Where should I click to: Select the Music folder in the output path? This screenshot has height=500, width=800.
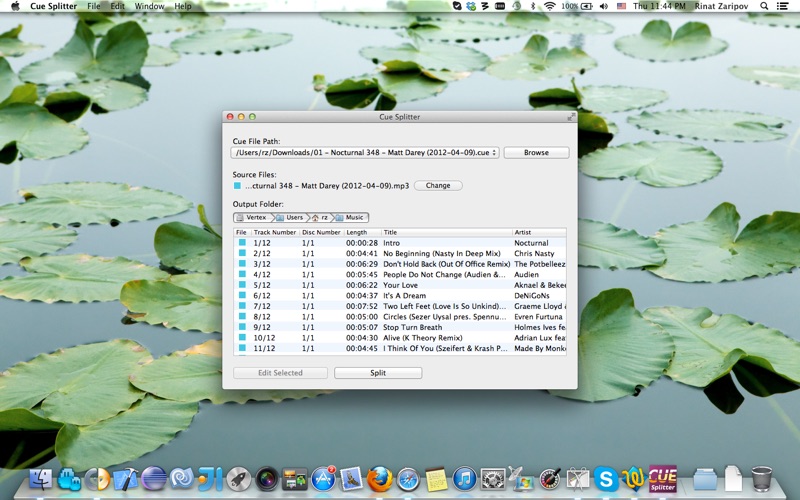click(x=351, y=217)
